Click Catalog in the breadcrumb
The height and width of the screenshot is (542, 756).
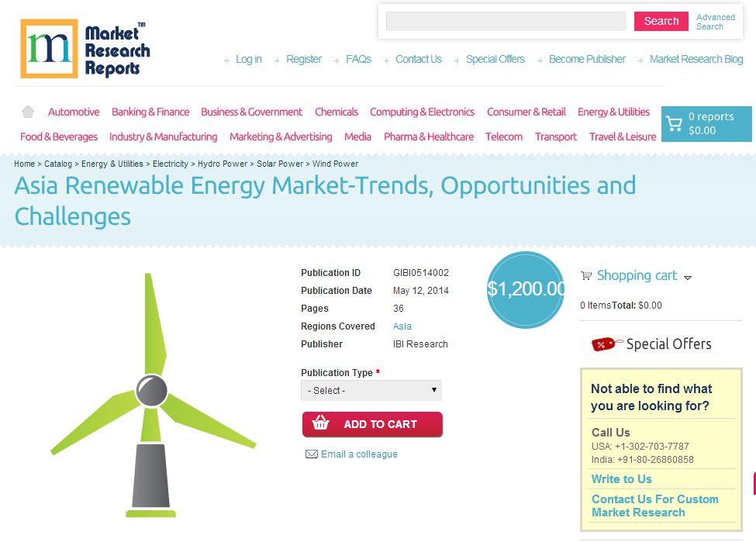pyautogui.click(x=58, y=164)
